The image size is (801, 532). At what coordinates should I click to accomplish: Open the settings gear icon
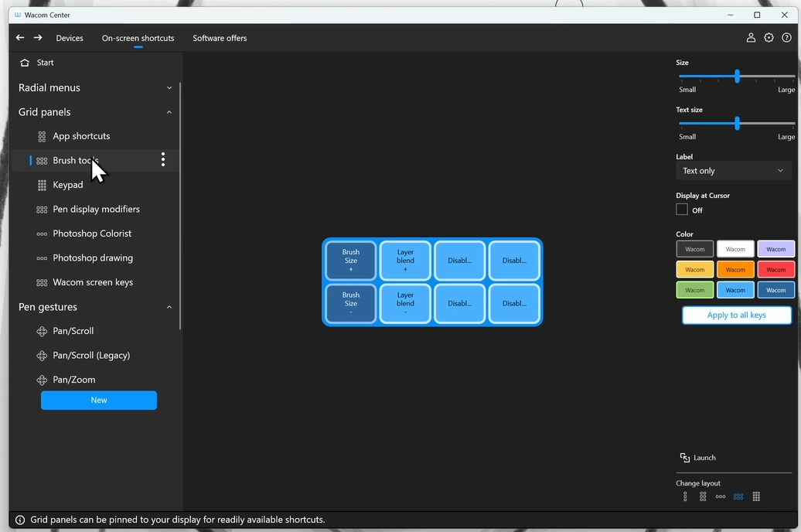769,38
